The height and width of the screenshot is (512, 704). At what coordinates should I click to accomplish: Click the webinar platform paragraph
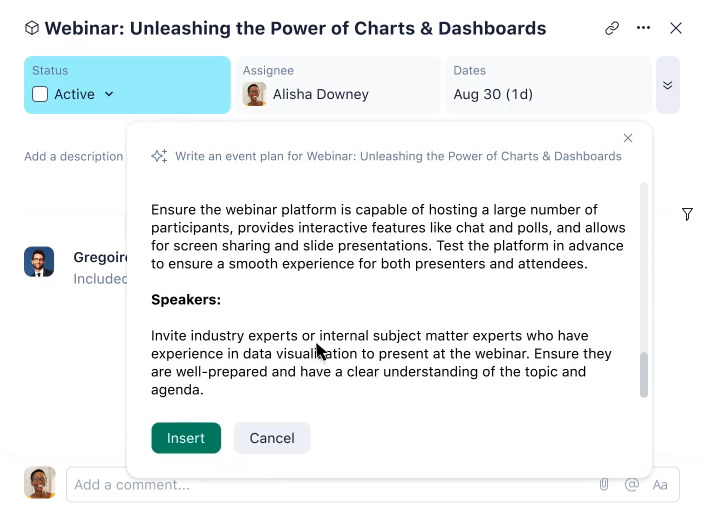388,237
